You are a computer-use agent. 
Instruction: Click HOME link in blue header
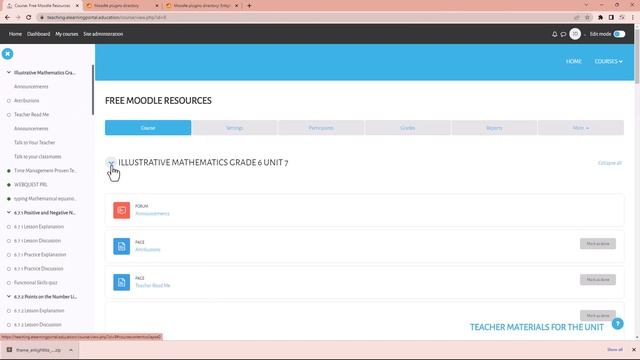573,61
